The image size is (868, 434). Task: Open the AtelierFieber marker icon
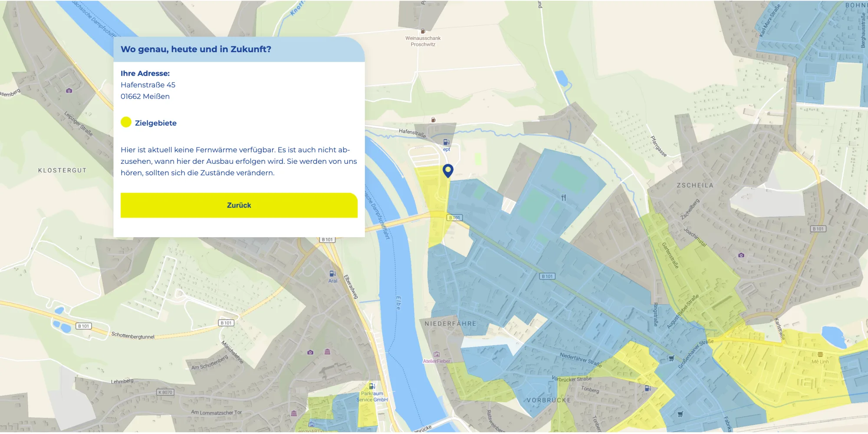pos(437,354)
